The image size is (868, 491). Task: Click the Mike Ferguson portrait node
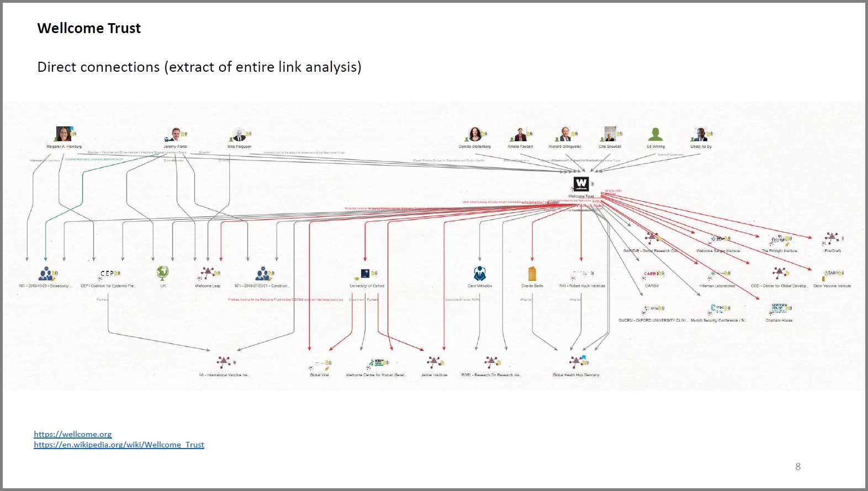[x=239, y=135]
